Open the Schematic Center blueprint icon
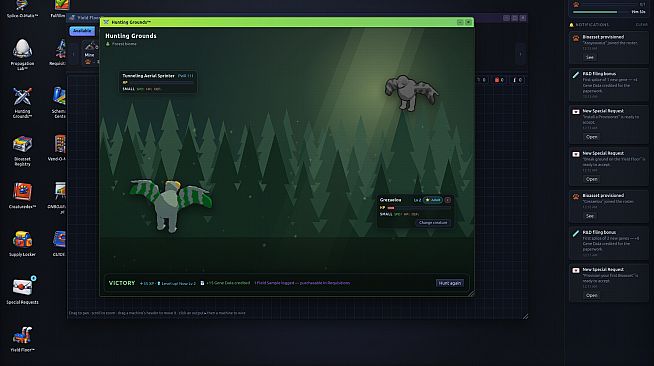Screen dimensions: 654x366 point(60,96)
